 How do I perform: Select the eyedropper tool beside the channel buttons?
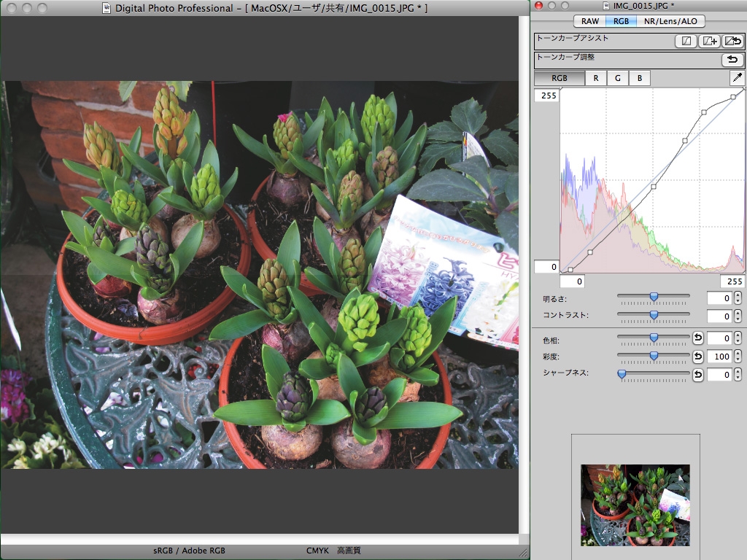pos(737,78)
